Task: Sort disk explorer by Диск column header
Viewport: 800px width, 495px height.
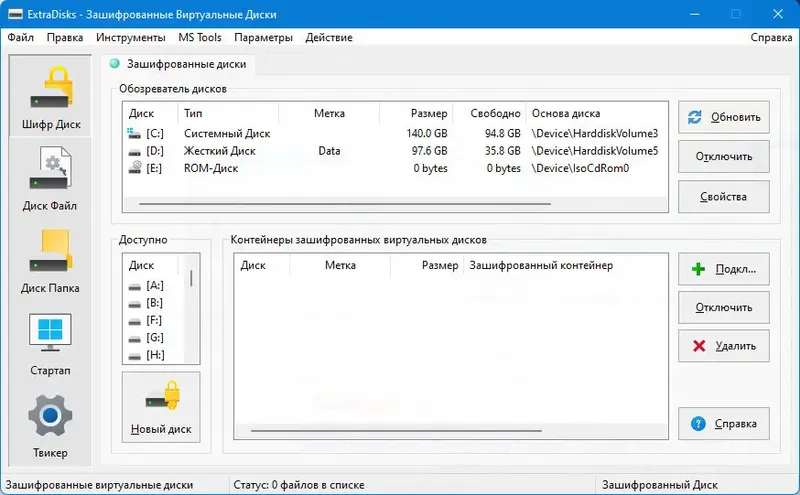Action: (x=151, y=113)
